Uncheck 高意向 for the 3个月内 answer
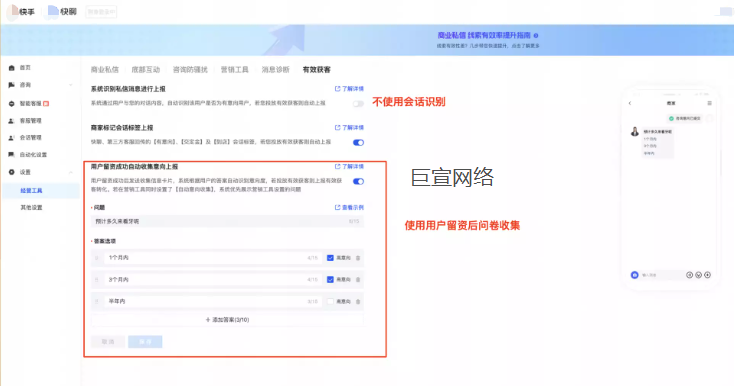This screenshot has height=392, width=739. pos(330,280)
